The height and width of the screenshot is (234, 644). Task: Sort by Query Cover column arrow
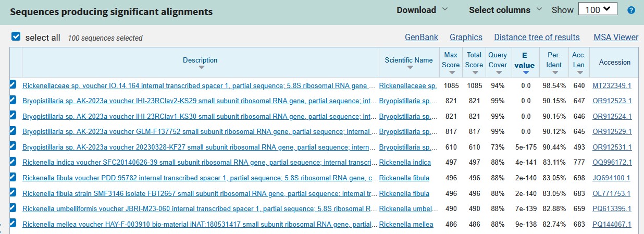498,72
